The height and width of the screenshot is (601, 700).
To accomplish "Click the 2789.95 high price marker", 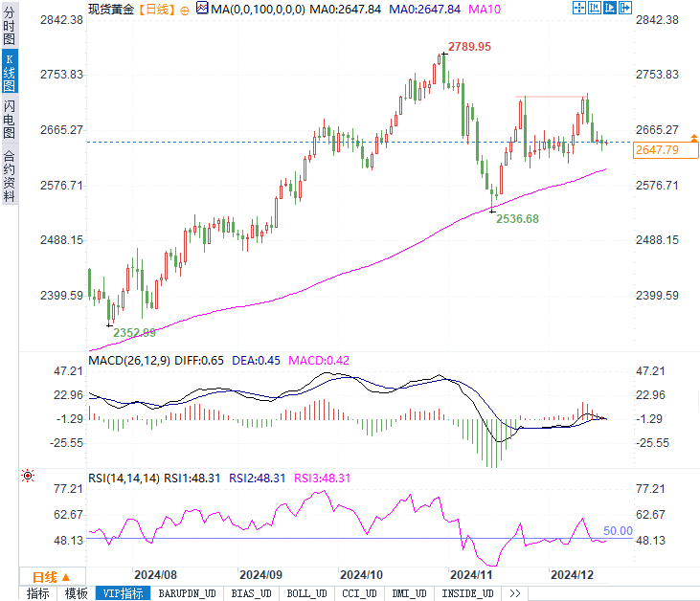I will pos(469,46).
